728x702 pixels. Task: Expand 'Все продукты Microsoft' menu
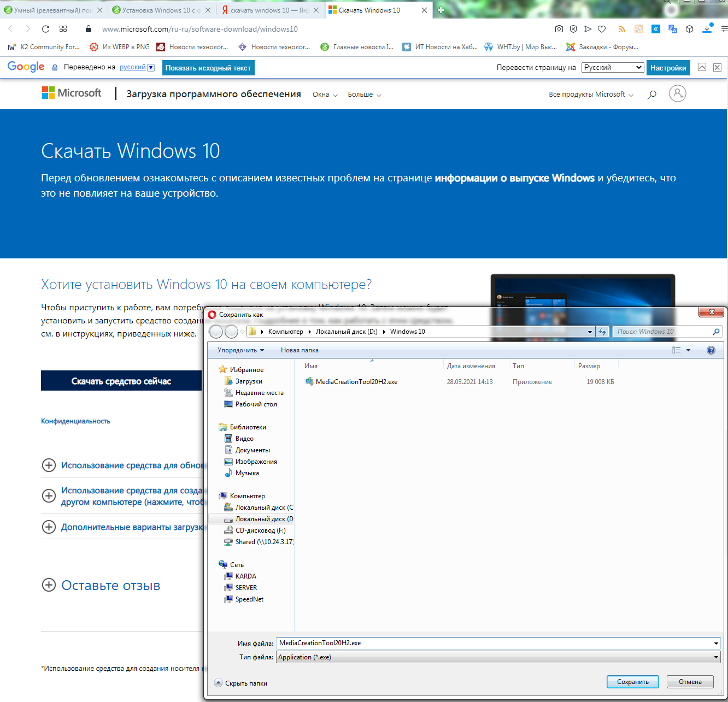(x=591, y=95)
